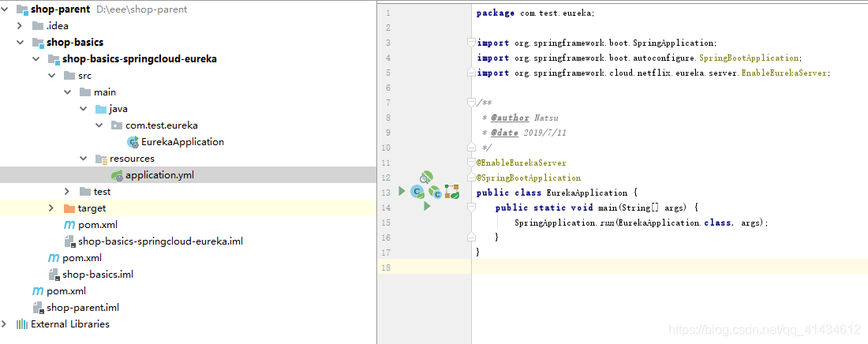
Task: Click the orange target folder icon
Action: [69, 208]
